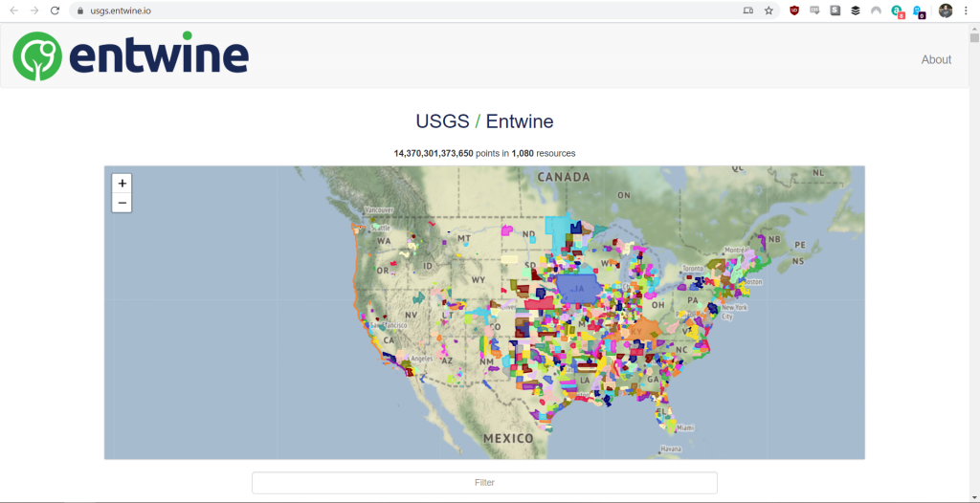Open the Chrome profile avatar
The height and width of the screenshot is (503, 980).
(x=946, y=11)
